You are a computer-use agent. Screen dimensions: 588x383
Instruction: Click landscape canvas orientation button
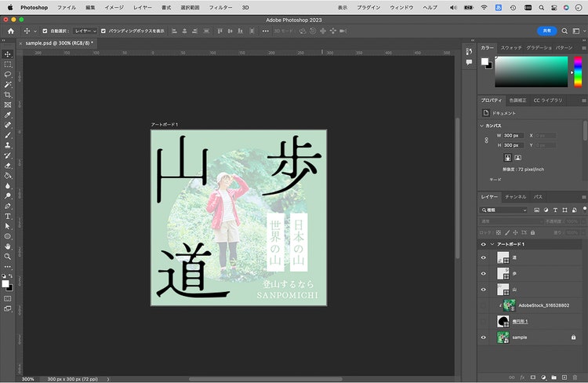click(x=518, y=158)
